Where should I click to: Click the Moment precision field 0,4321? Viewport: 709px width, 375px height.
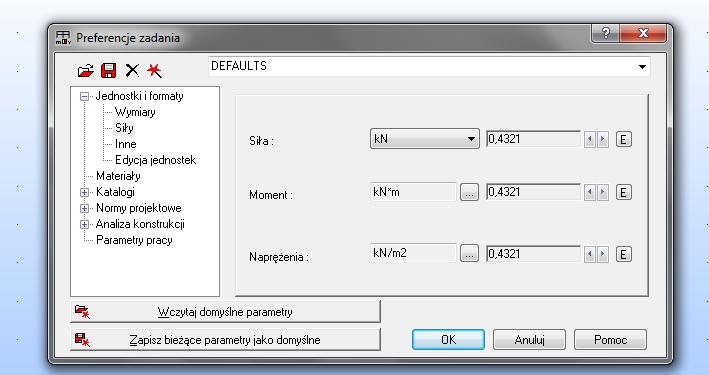[x=533, y=192]
